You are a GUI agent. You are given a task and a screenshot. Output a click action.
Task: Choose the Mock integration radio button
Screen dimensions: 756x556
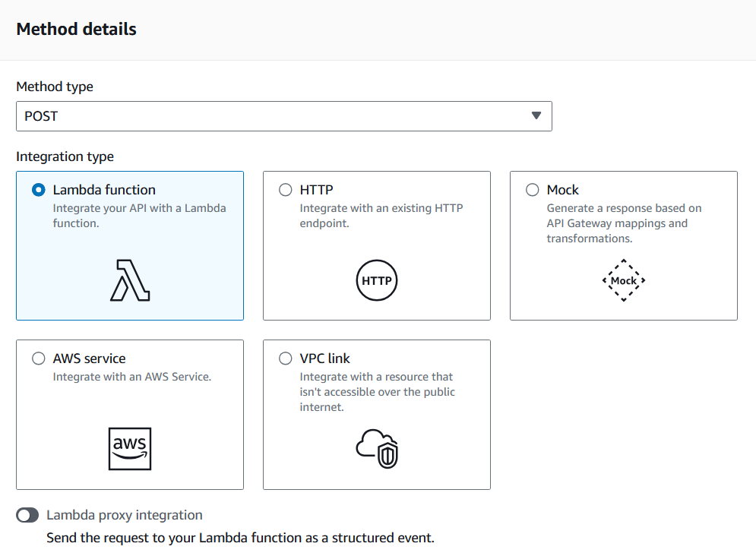533,190
